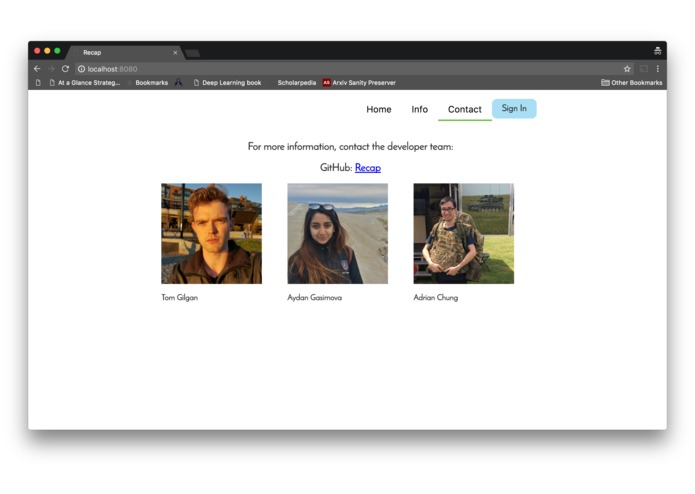695x494 pixels.
Task: Open the Info nav item
Action: click(419, 109)
